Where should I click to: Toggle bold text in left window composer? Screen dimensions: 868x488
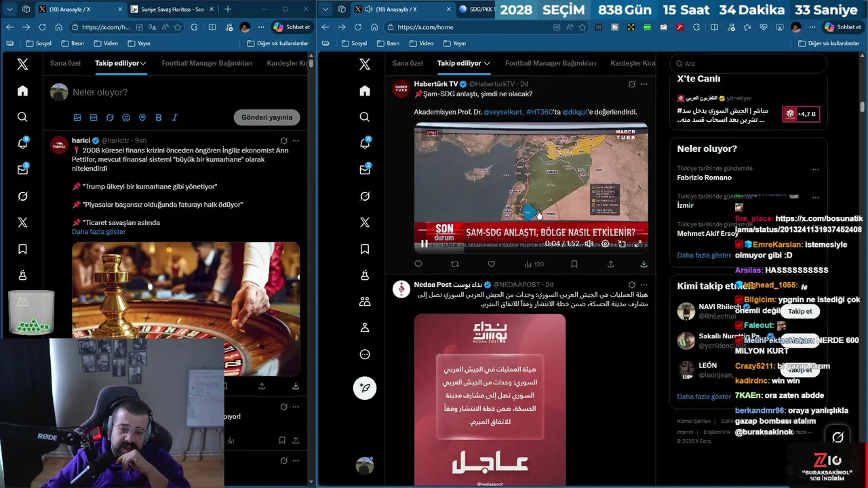[x=159, y=117]
